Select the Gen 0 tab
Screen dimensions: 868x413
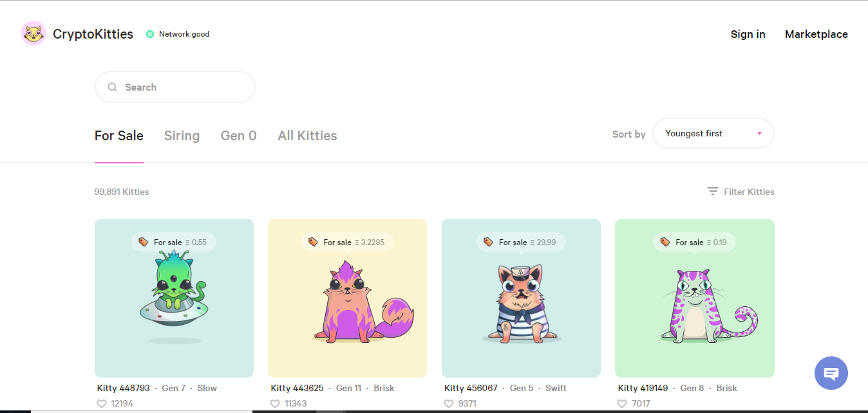point(238,136)
